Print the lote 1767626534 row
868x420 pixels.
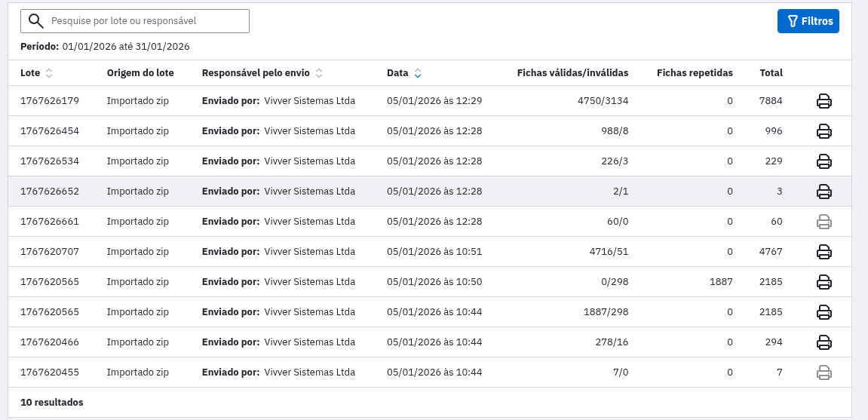pos(824,161)
